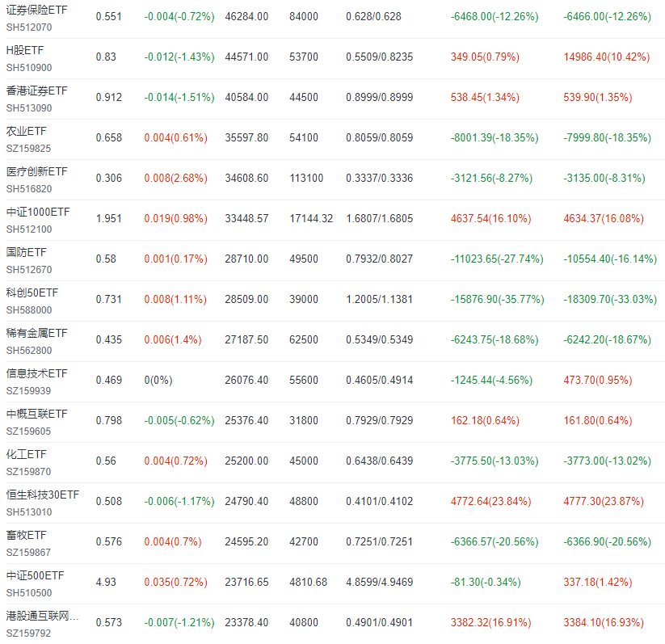Click H股ETF profit 14986.40(10.42%)
665x644 pixels.
tap(607, 57)
